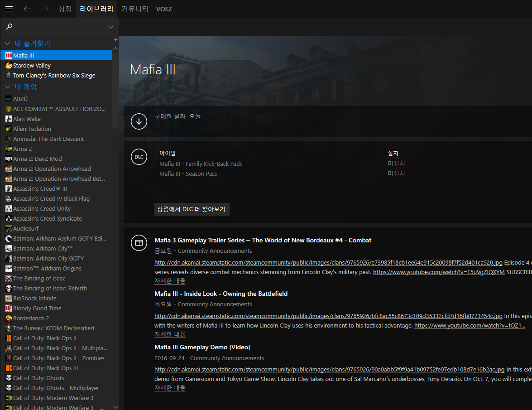Click the 설치 column header
The height and width of the screenshot is (410, 532).
point(393,154)
